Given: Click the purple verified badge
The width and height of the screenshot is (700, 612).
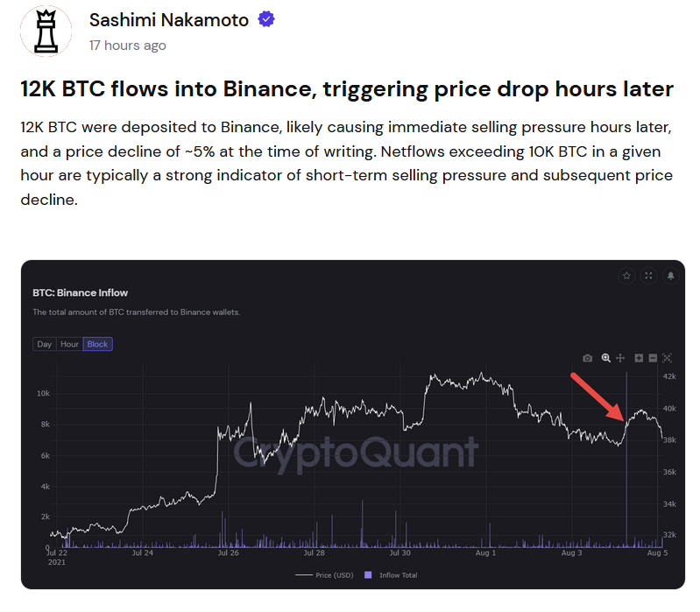Looking at the screenshot, I should (265, 20).
